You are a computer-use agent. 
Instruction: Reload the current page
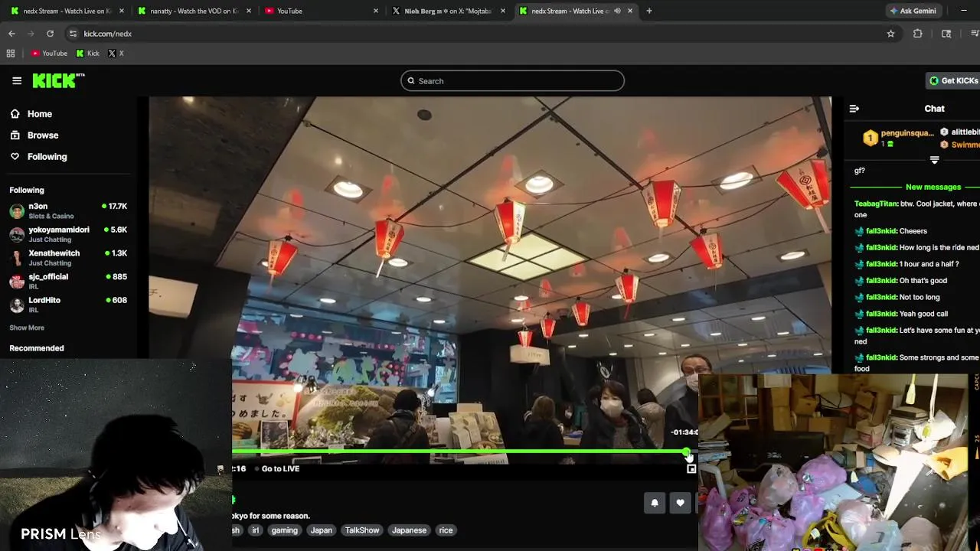coord(50,34)
